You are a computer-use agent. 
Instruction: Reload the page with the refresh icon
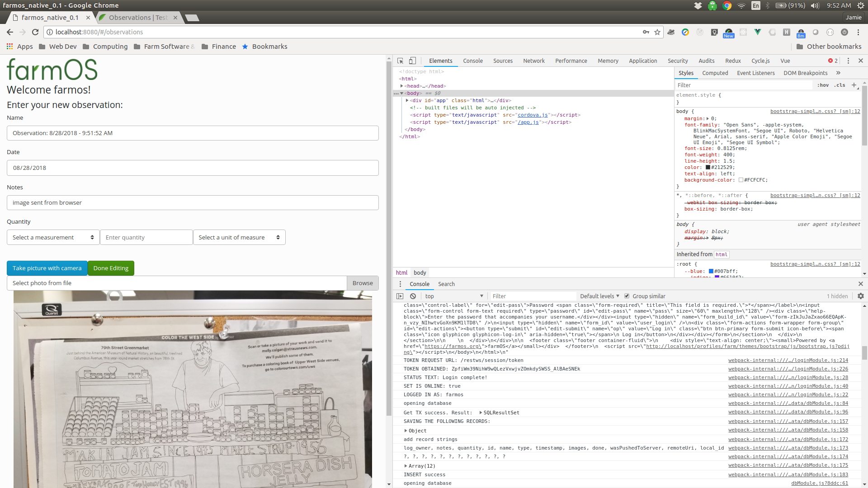coord(35,32)
